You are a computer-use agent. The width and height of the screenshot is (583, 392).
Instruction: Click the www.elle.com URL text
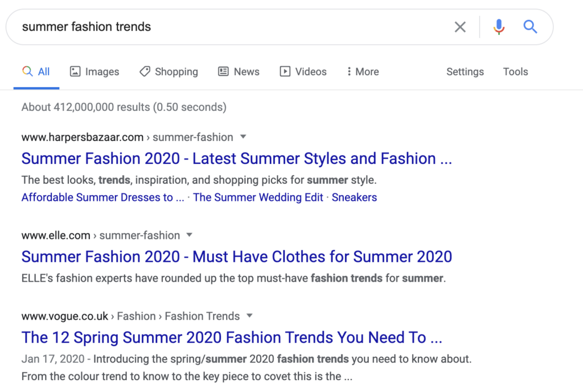point(56,235)
